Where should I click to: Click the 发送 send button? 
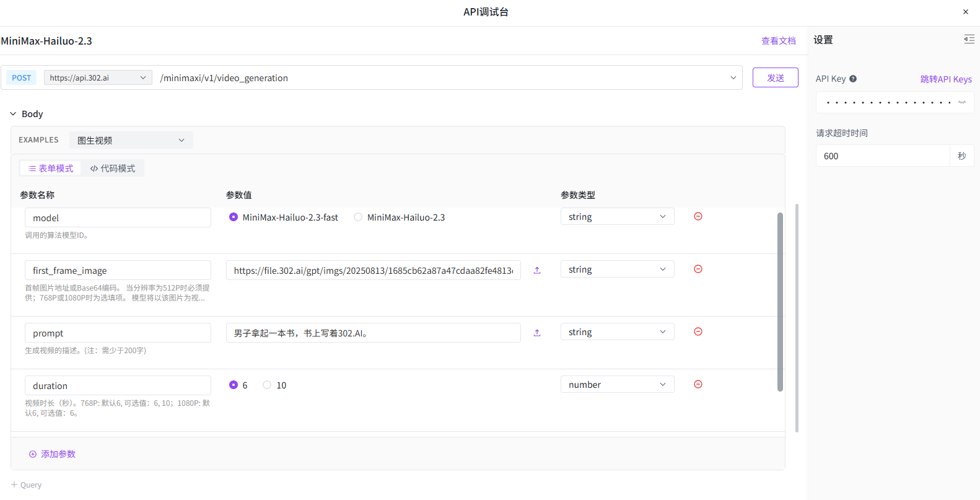pyautogui.click(x=775, y=77)
